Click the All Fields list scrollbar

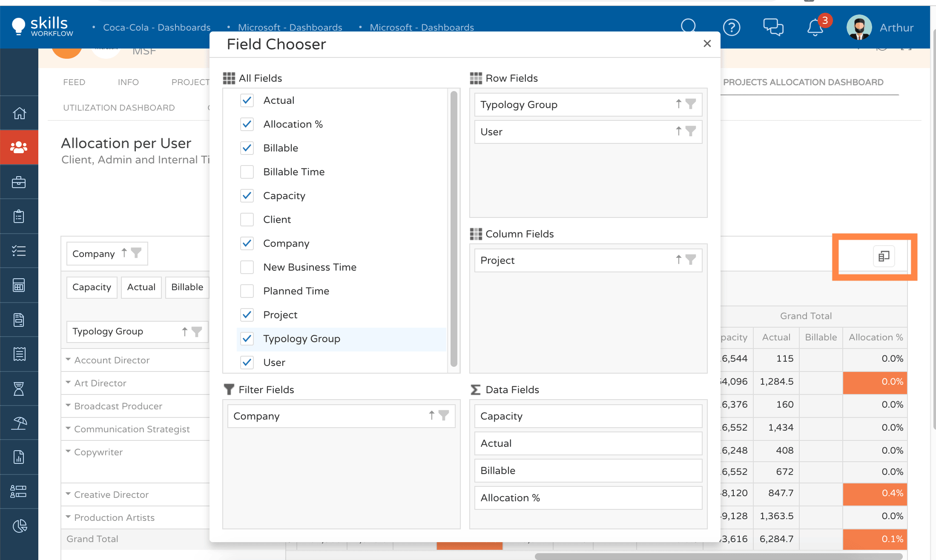tap(454, 230)
